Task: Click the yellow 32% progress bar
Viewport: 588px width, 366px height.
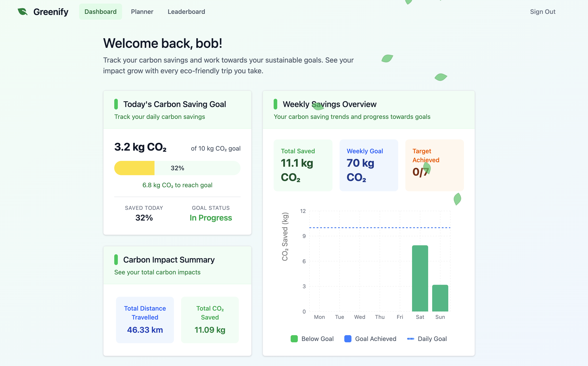Action: tap(134, 168)
